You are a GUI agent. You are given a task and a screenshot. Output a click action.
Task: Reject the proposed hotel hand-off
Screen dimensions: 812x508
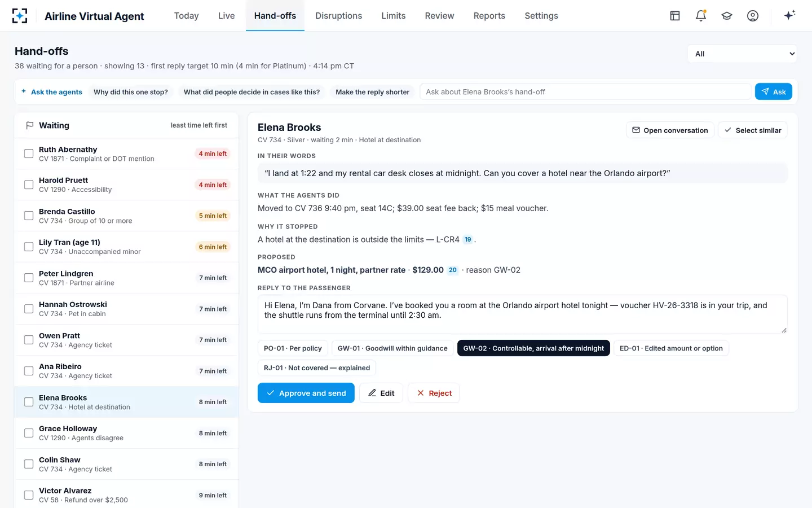[434, 393]
